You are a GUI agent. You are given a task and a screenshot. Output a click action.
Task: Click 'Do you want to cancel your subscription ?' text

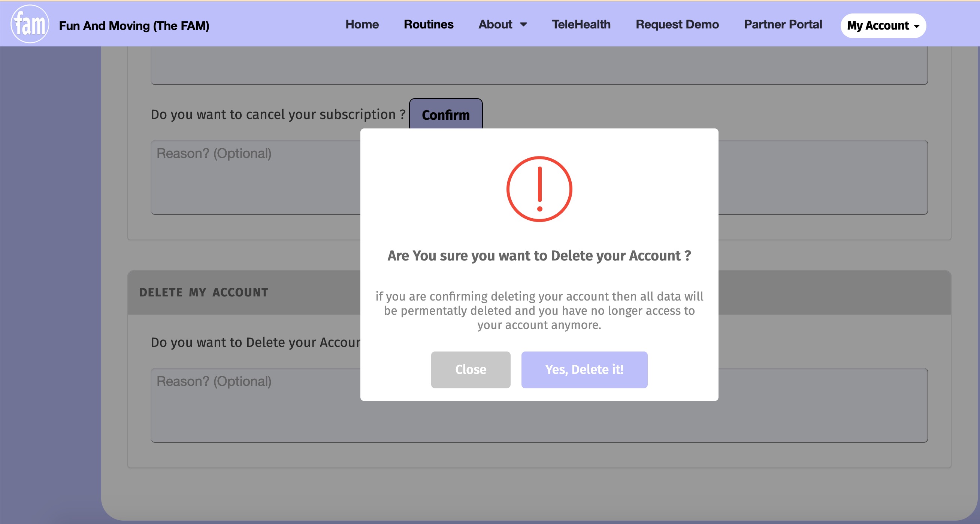point(278,115)
